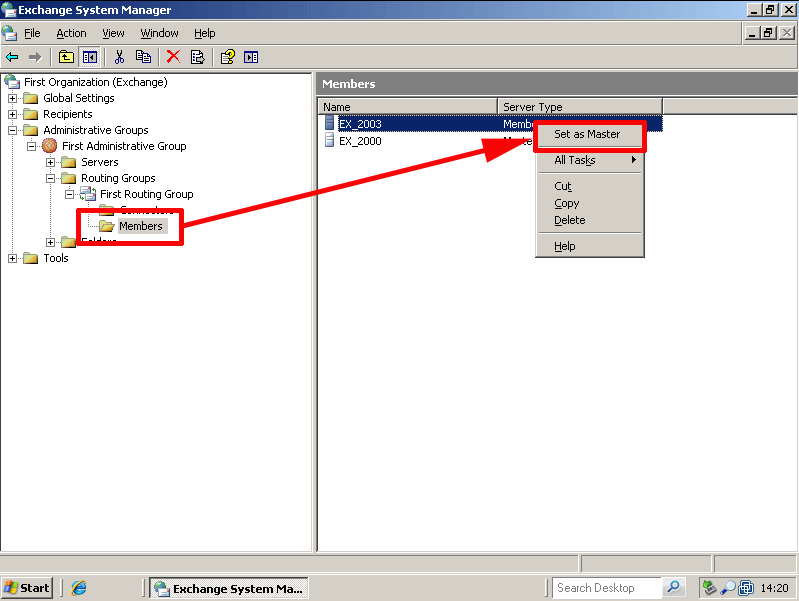Toggle the Show/Hide console tree icon

90,57
